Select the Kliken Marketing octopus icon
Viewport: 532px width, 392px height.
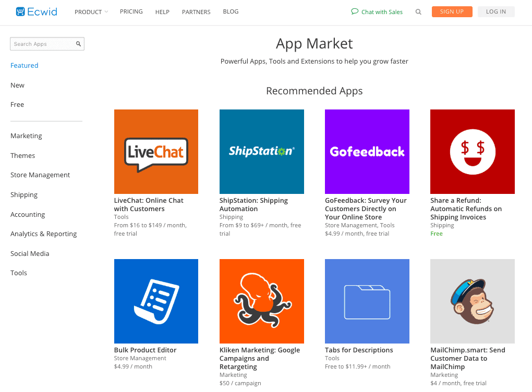pos(262,301)
